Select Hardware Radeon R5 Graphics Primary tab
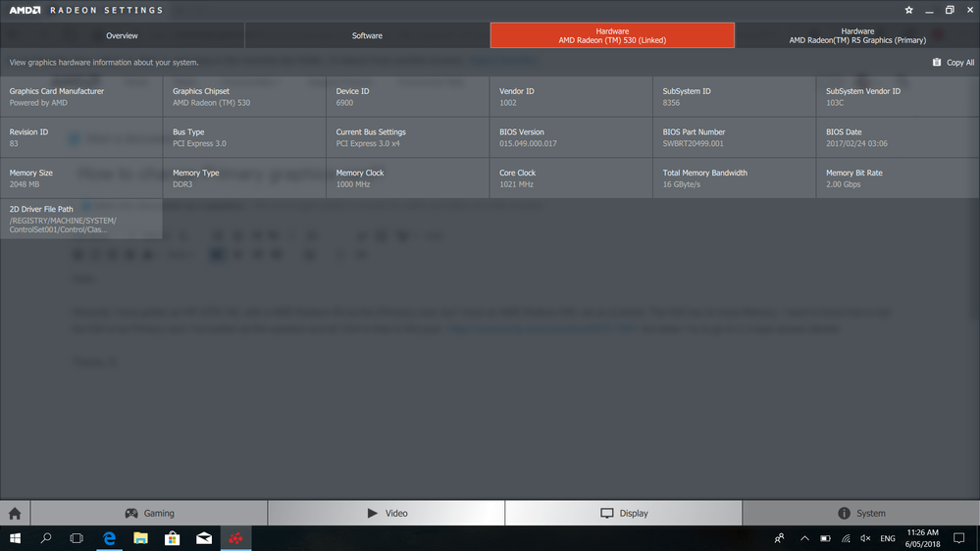980x551 pixels. click(857, 35)
